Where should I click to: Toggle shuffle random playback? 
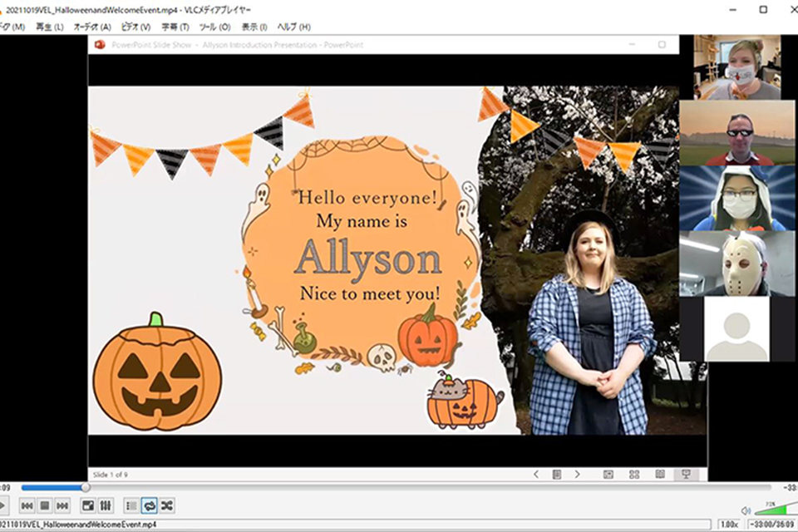[x=167, y=505]
